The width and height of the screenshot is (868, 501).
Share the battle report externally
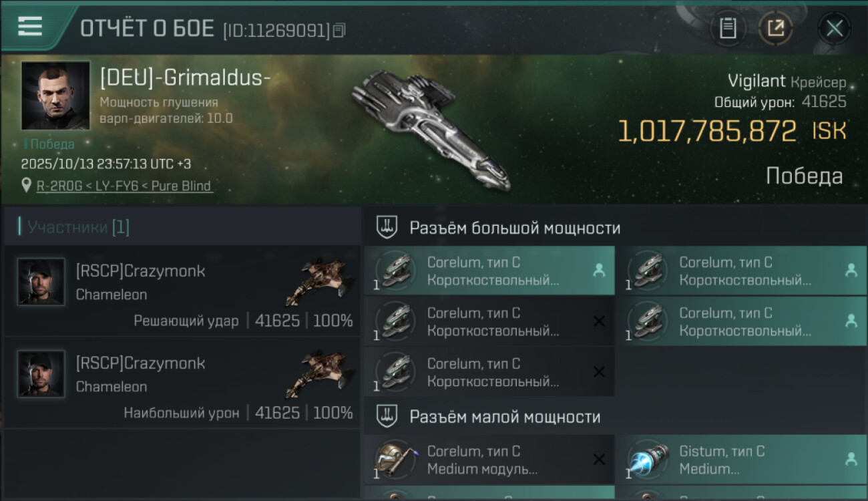pyautogui.click(x=776, y=28)
